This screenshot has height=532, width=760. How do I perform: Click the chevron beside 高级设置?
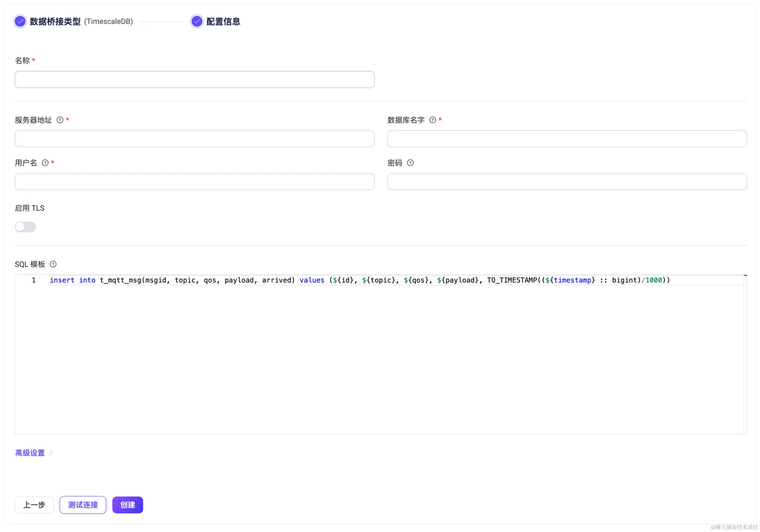pos(51,452)
